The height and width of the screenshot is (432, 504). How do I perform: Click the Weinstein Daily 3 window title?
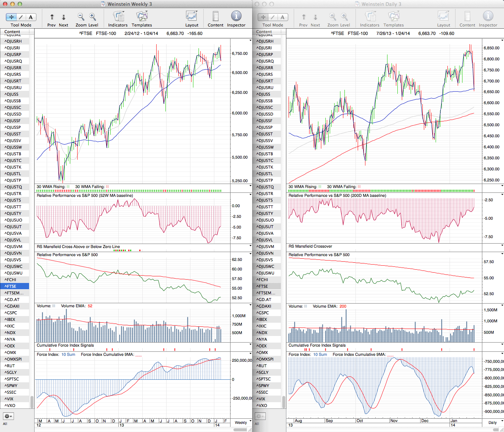(381, 4)
